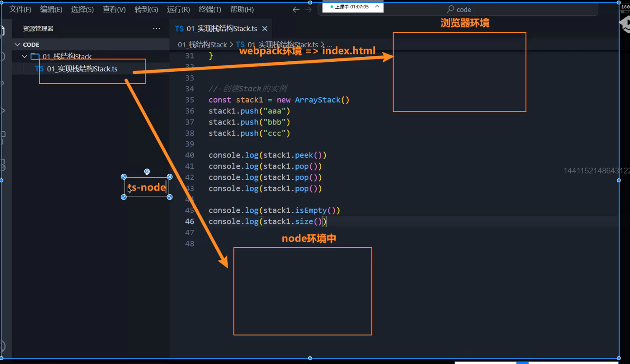Screen dimensions: 630x364
Task: Click breadcrumb 01_栈结构Stack
Action: (202, 45)
